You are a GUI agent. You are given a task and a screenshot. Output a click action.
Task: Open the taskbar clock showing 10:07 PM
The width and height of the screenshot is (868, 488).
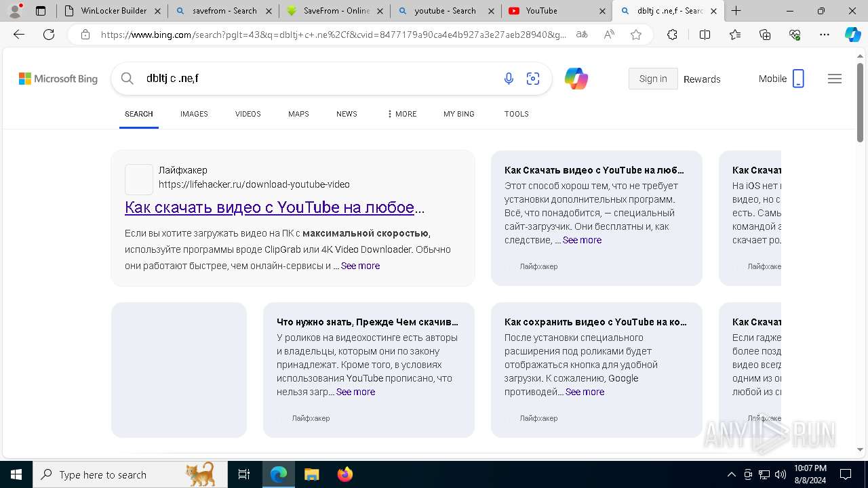pyautogui.click(x=810, y=474)
